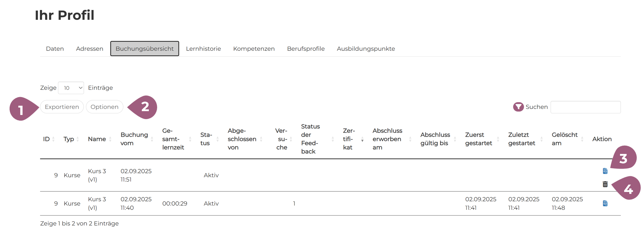Image resolution: width=644 pixels, height=229 pixels.
Task: Open the Optionen menu button
Action: 104,107
